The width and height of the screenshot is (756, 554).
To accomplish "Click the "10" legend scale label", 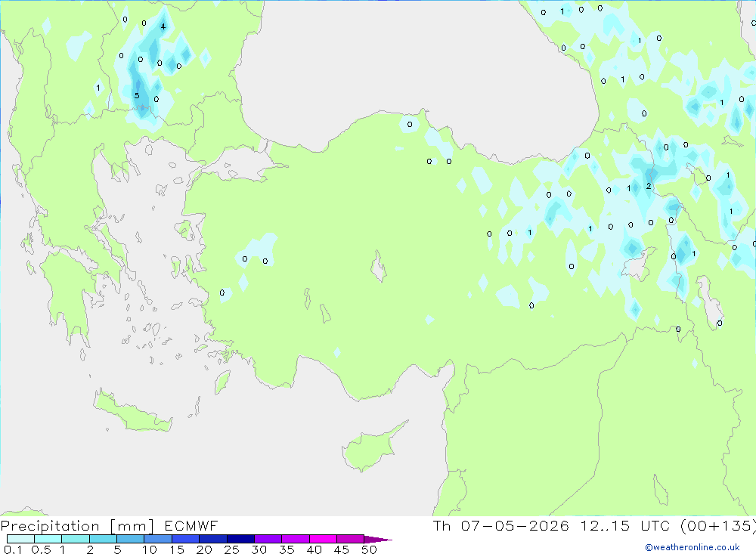I will point(149,549).
